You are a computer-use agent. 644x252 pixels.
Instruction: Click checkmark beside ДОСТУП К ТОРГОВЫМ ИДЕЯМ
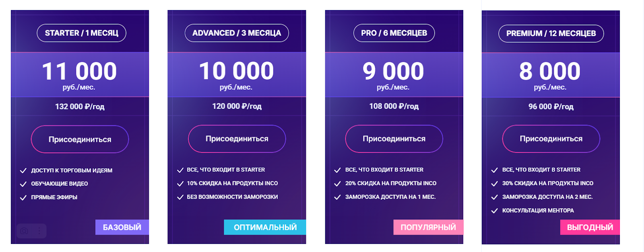(x=23, y=170)
